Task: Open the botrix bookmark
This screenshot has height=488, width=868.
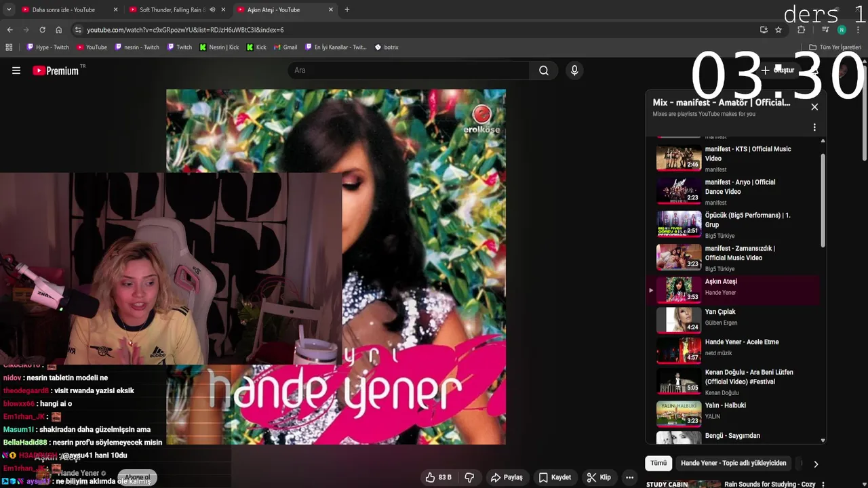Action: pyautogui.click(x=387, y=47)
